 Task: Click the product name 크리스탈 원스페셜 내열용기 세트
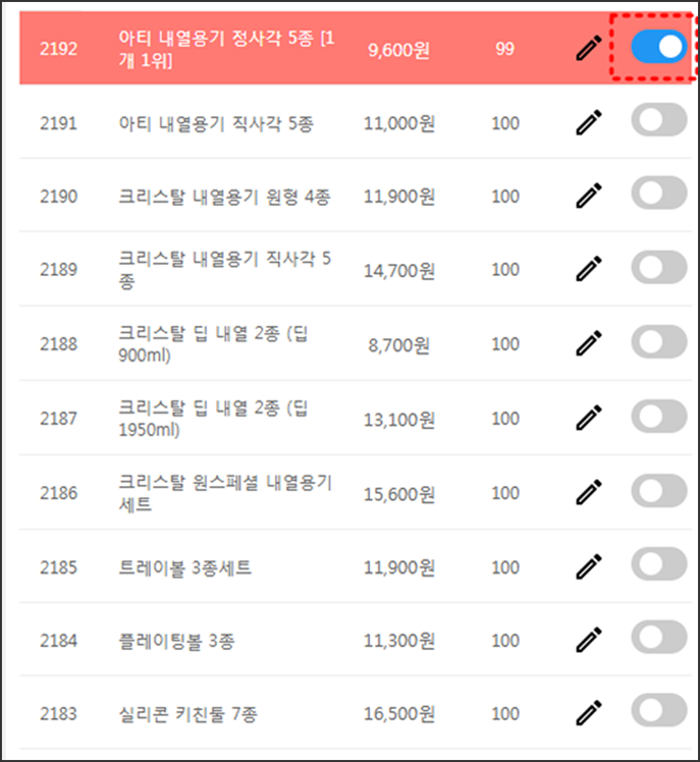click(x=225, y=493)
